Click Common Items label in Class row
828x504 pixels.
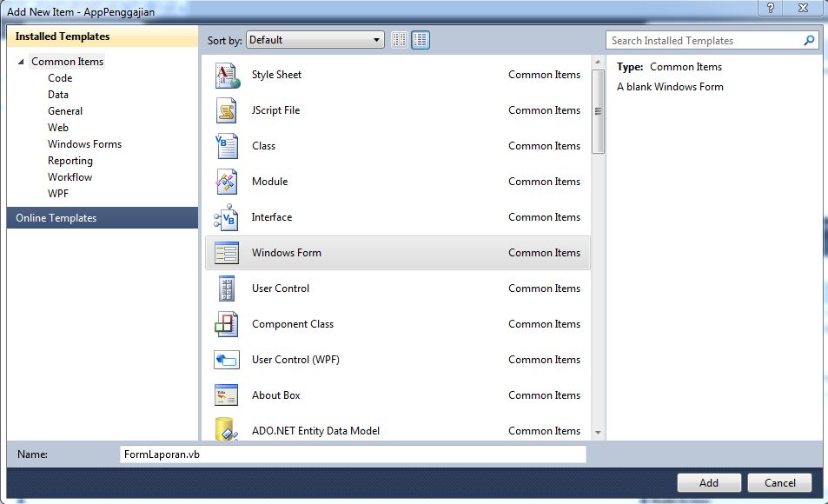(x=545, y=146)
